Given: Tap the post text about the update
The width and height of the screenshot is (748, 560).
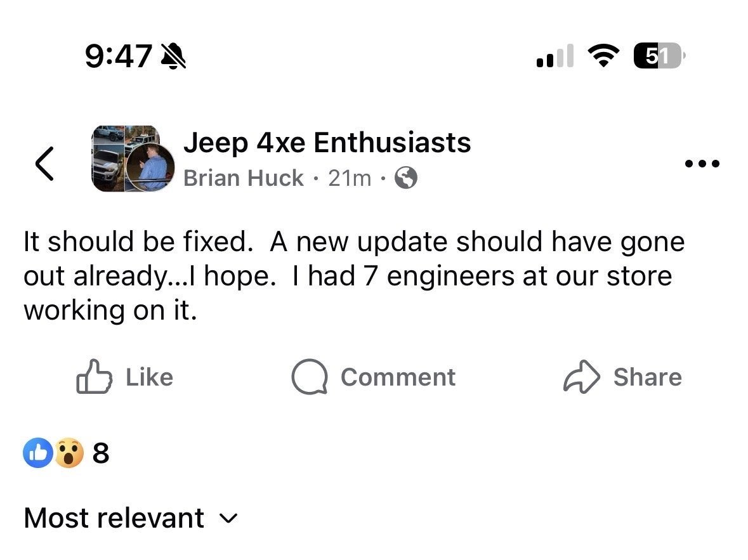Looking at the screenshot, I should [x=354, y=276].
